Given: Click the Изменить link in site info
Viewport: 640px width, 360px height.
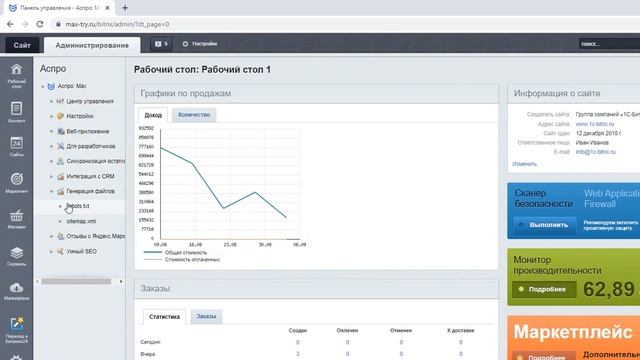Looking at the screenshot, I should pos(524,164).
